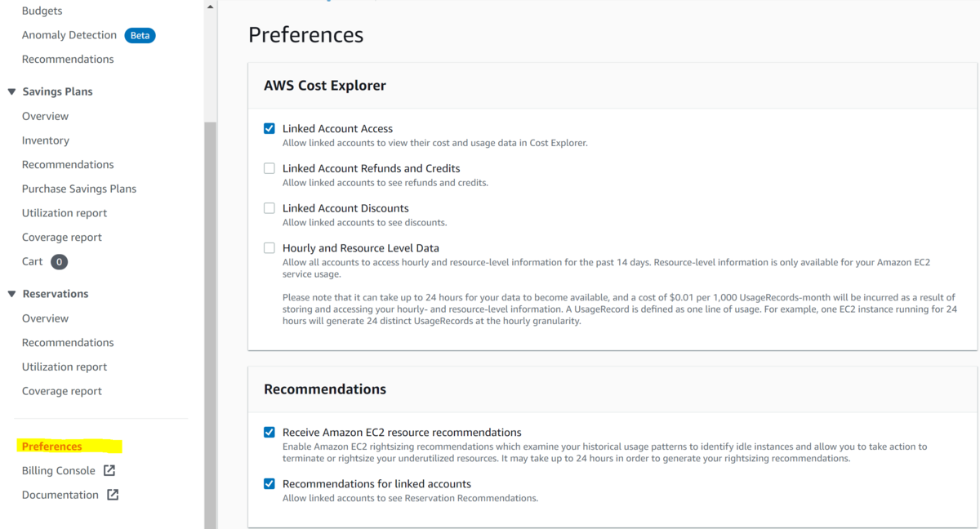Open the Documentation external link icon

point(111,495)
